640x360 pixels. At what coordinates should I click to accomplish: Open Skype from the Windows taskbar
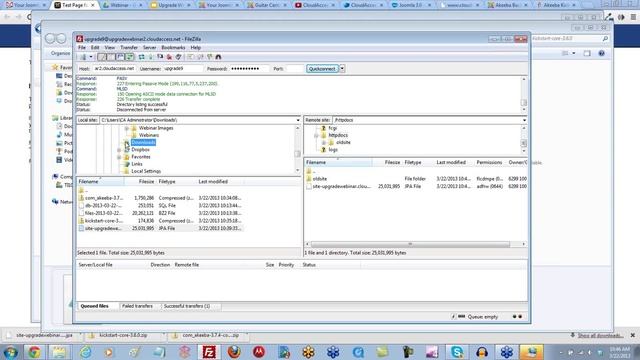[457, 352]
